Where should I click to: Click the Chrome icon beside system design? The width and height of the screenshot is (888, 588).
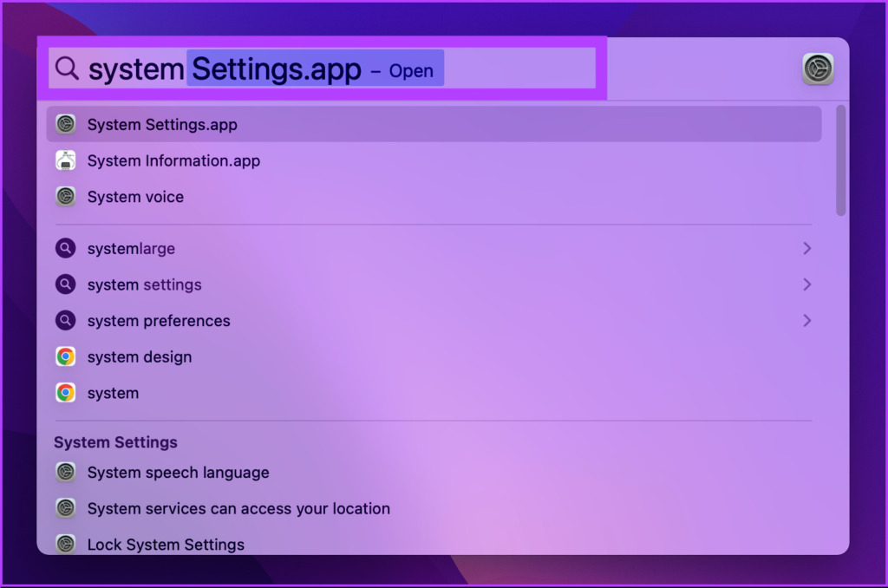coord(66,357)
